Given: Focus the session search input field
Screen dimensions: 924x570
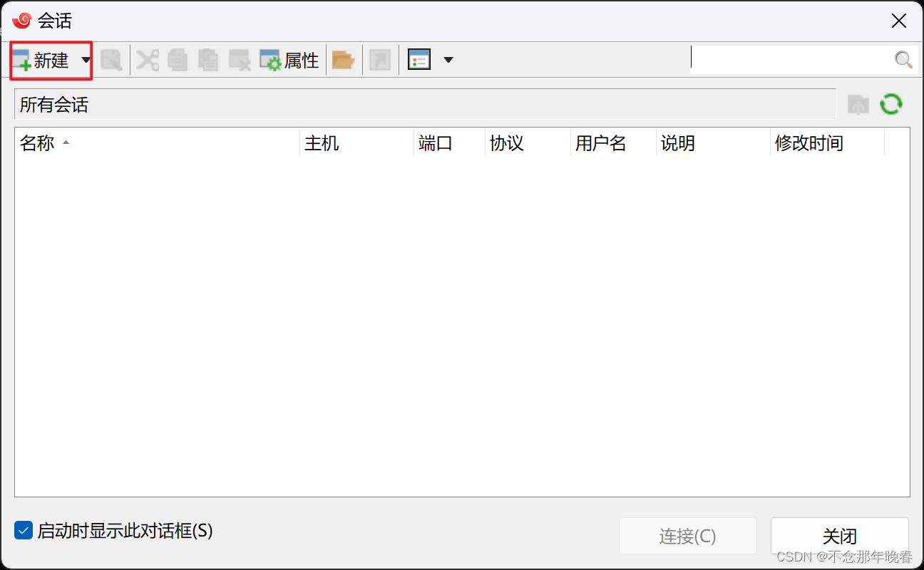Looking at the screenshot, I should tap(791, 60).
